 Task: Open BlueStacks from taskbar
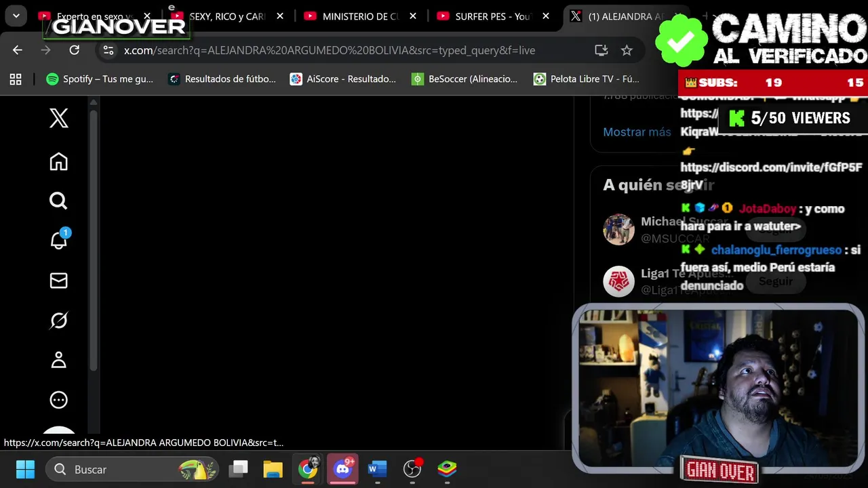click(x=447, y=469)
